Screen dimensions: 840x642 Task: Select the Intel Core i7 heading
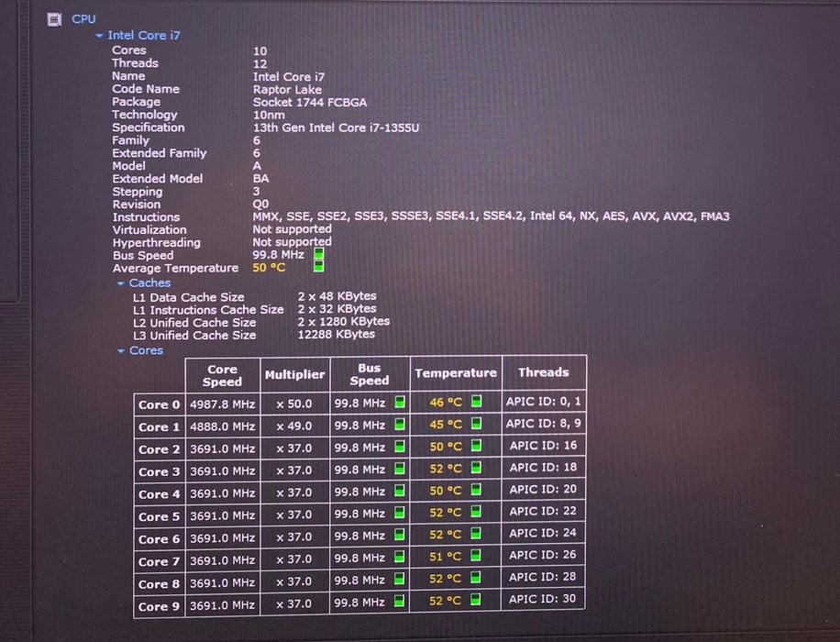click(144, 36)
